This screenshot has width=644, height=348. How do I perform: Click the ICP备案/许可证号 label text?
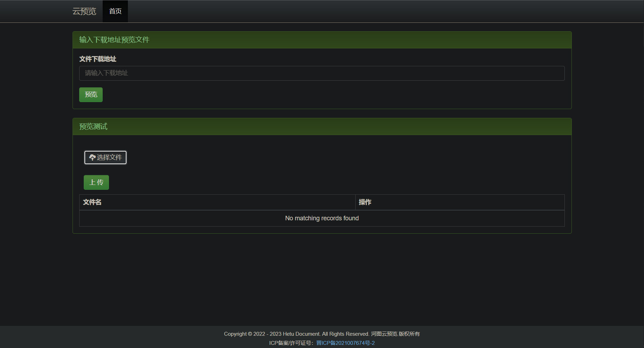click(292, 343)
